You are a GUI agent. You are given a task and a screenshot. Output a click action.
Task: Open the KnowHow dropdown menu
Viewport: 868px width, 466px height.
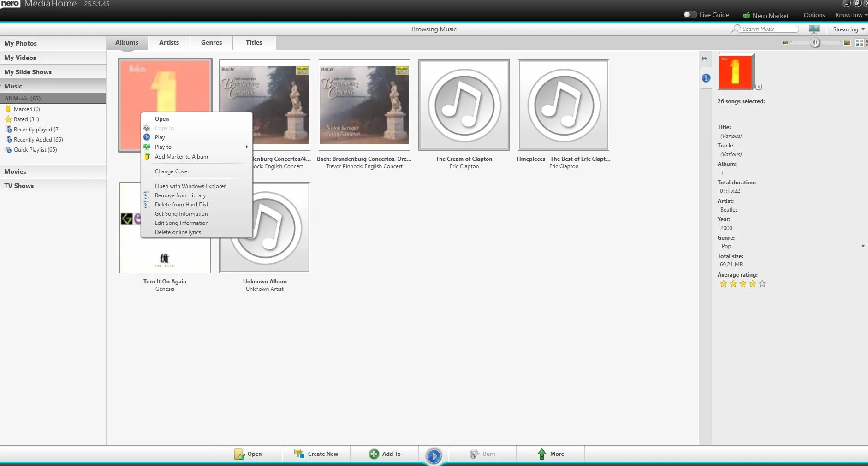point(851,15)
